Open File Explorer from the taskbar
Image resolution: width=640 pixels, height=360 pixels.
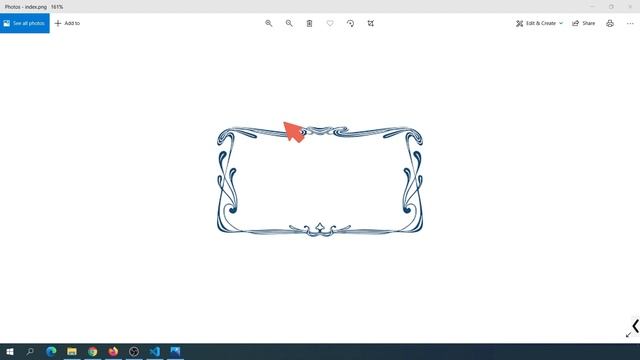point(72,351)
